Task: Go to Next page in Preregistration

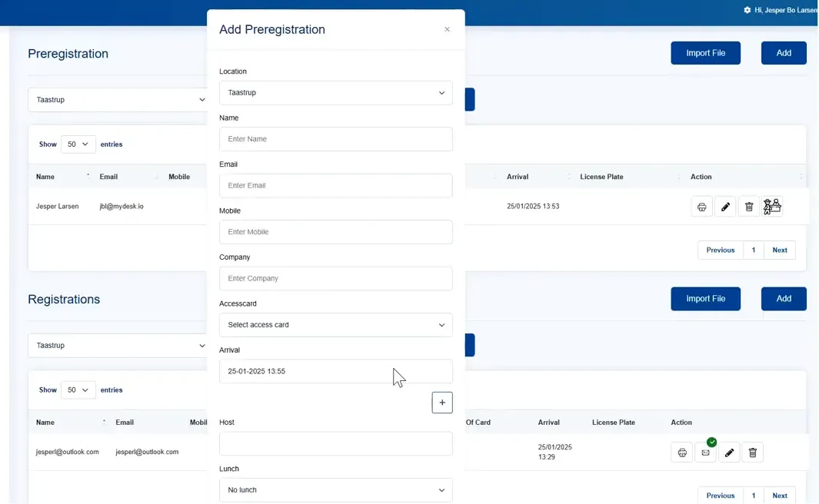Action: pyautogui.click(x=780, y=250)
